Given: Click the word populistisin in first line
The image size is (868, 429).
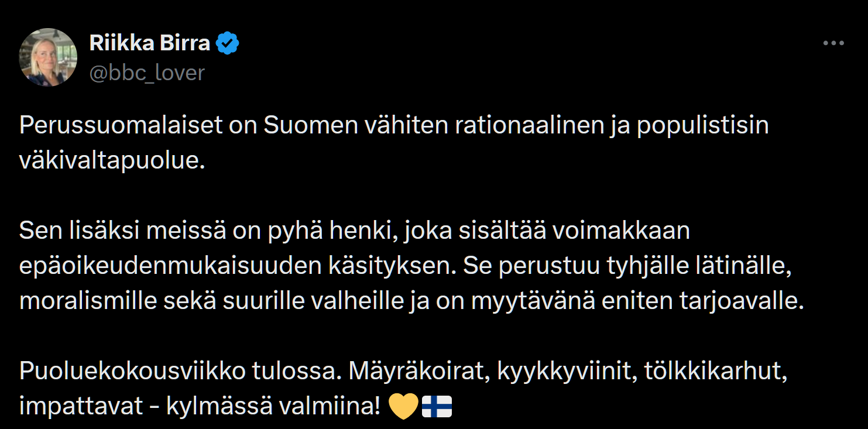Looking at the screenshot, I should (x=702, y=126).
